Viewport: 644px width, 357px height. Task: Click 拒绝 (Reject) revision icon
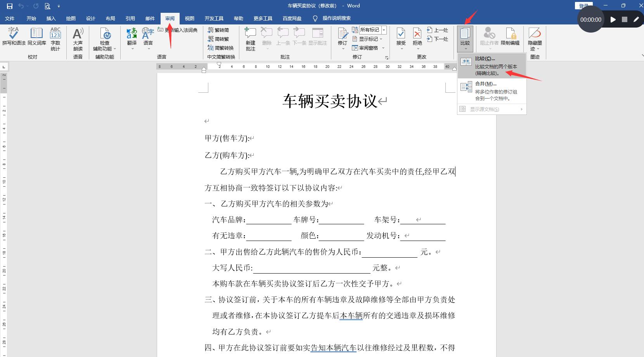click(417, 34)
